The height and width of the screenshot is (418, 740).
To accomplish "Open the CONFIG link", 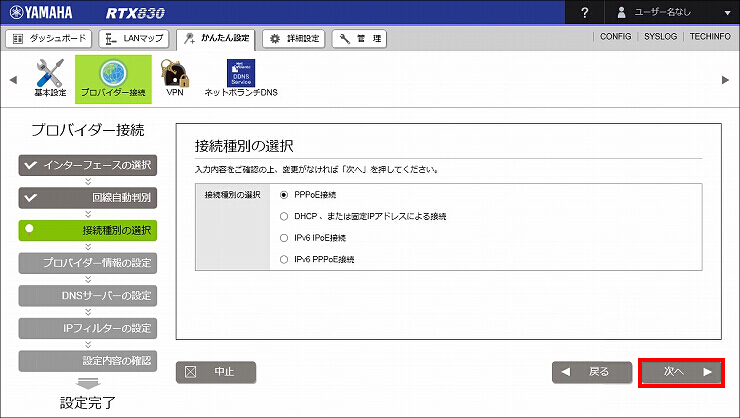I will click(615, 36).
